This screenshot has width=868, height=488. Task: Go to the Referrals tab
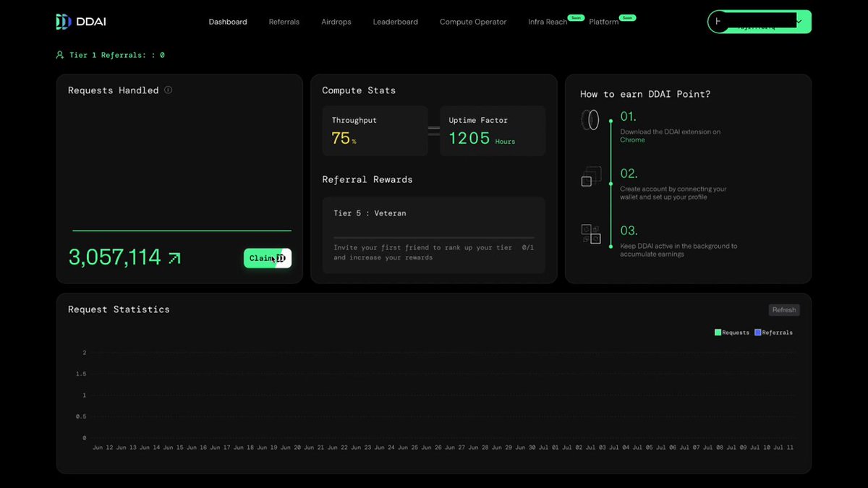point(284,22)
